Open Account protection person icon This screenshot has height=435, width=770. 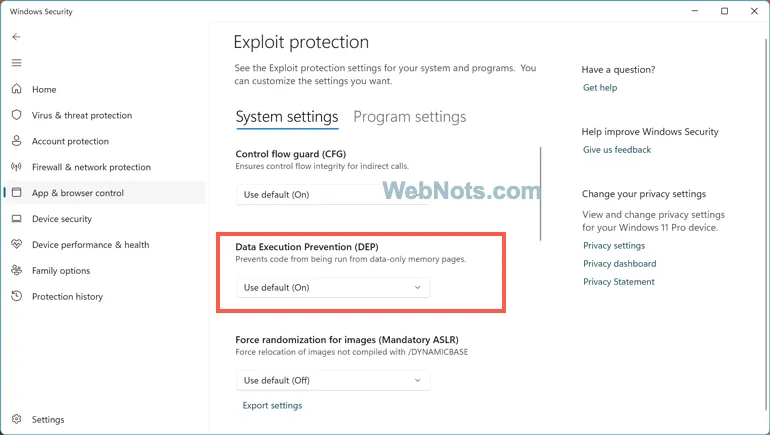[16, 141]
